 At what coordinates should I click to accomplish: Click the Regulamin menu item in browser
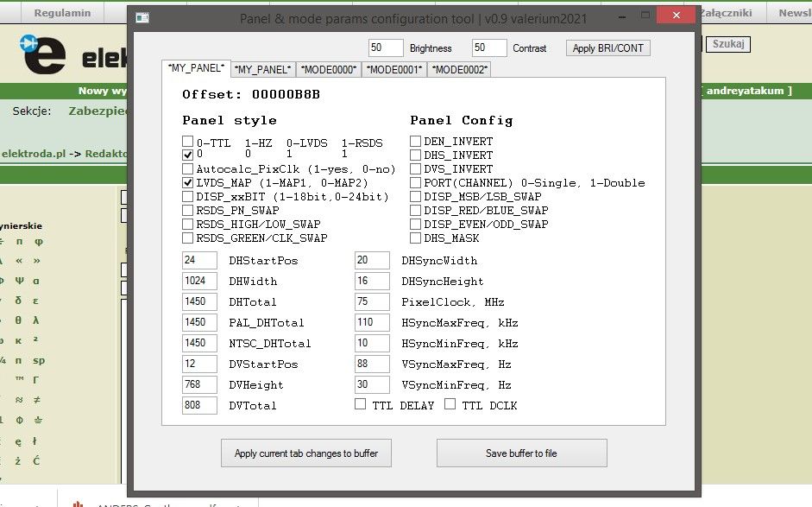(x=62, y=13)
